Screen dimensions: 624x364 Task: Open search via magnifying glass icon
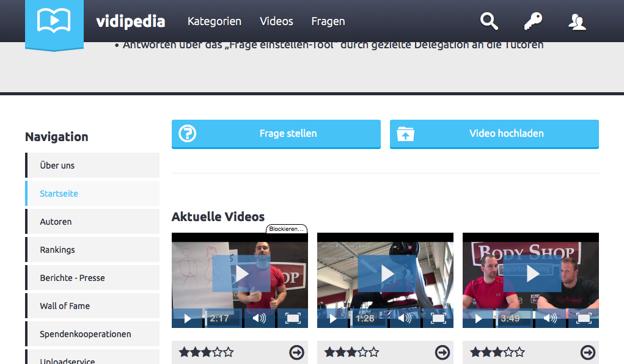click(489, 21)
